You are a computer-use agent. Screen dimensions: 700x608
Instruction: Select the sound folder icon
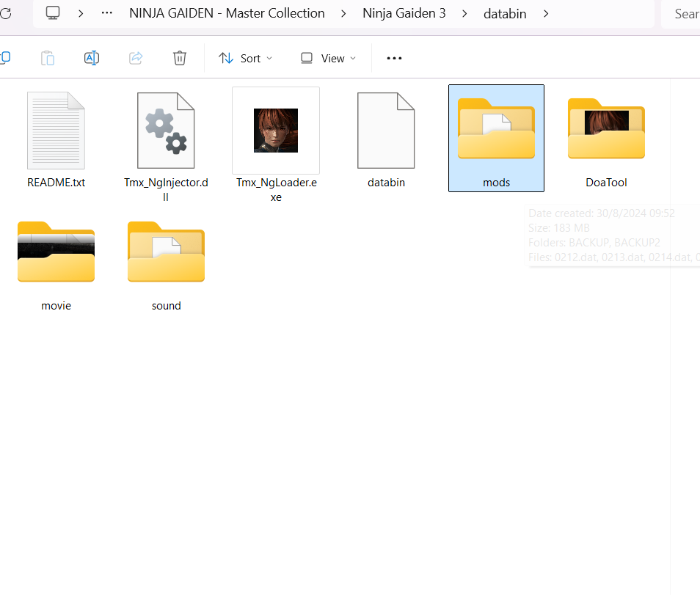pyautogui.click(x=166, y=252)
